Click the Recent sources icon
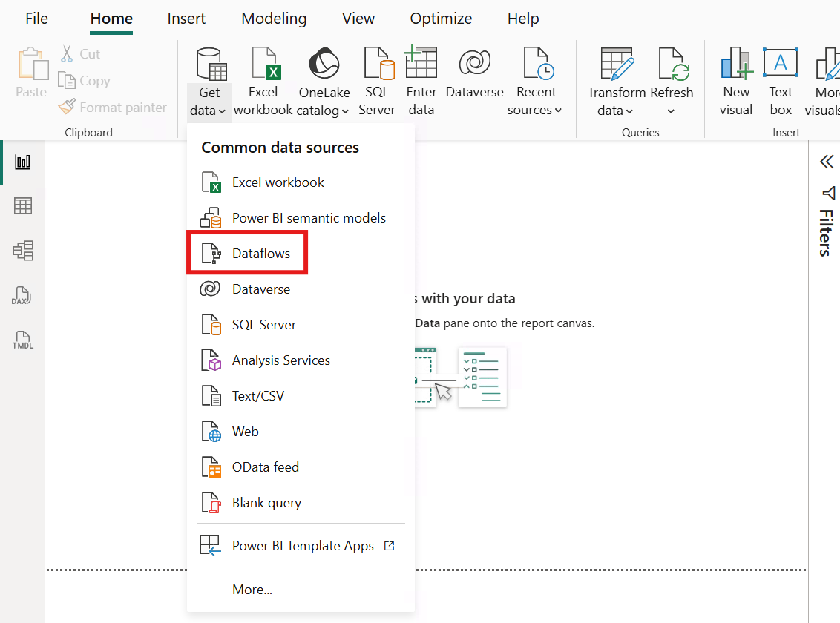Screen dimensions: 840x623 pos(538,63)
